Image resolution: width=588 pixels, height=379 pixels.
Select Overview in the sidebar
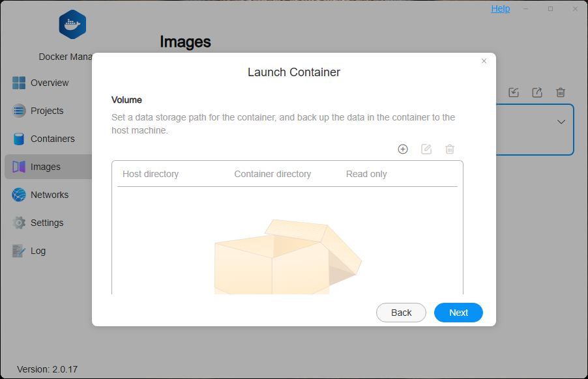click(48, 83)
